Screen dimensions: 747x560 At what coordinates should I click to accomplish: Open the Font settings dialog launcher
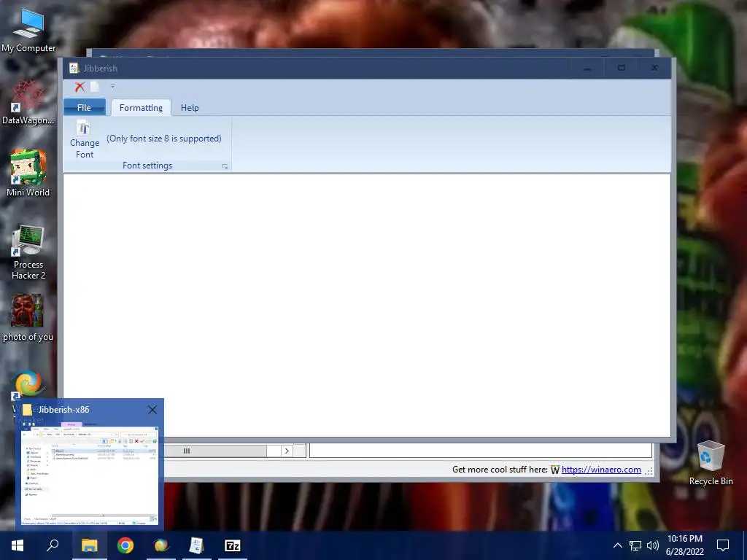(x=225, y=166)
